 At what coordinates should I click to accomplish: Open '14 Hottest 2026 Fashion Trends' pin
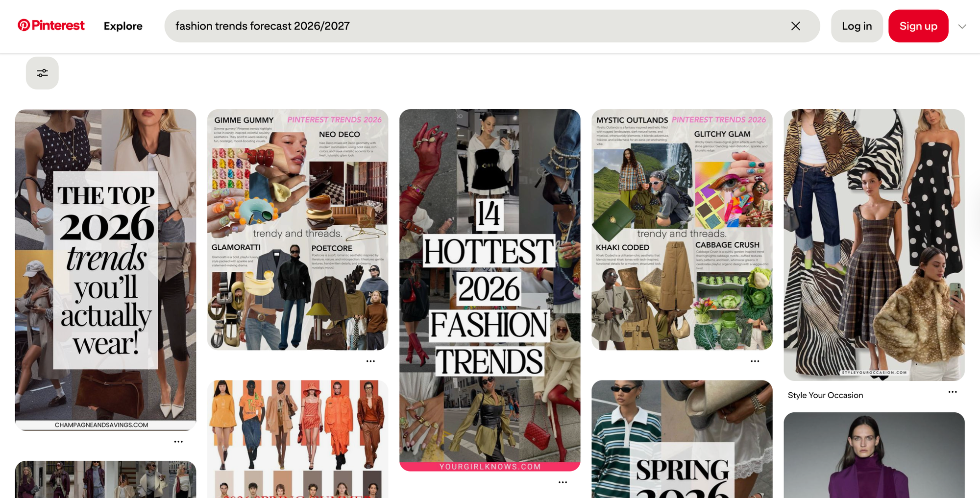[x=490, y=290]
